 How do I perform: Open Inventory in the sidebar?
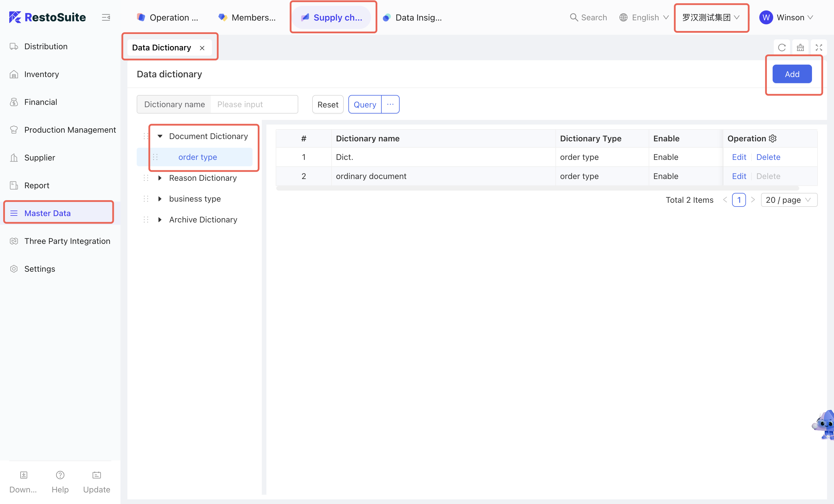click(41, 74)
